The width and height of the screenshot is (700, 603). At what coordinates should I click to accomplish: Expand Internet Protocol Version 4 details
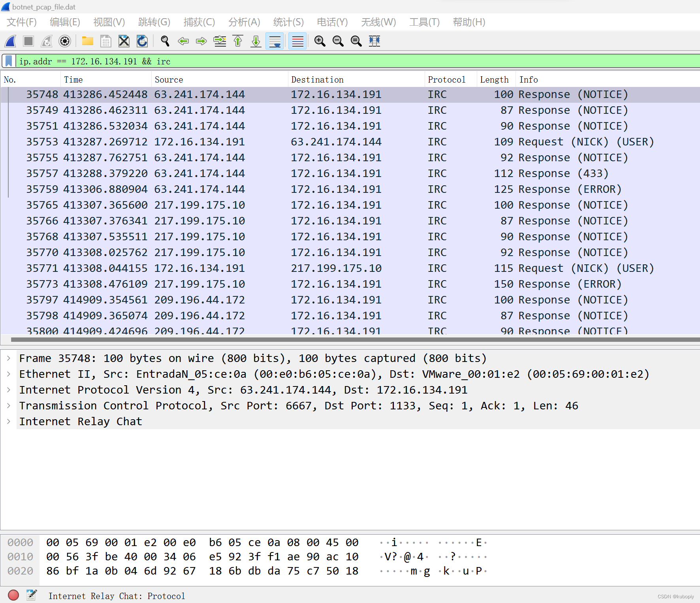click(x=9, y=390)
